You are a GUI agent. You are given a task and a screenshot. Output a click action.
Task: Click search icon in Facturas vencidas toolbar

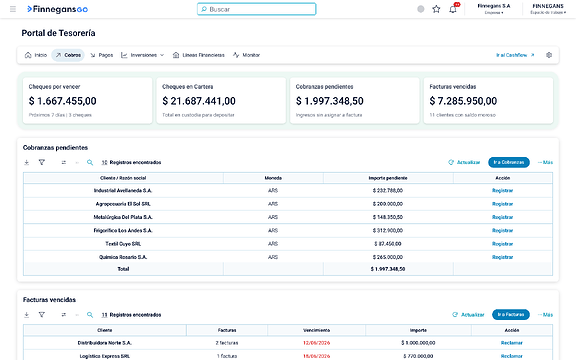click(90, 315)
